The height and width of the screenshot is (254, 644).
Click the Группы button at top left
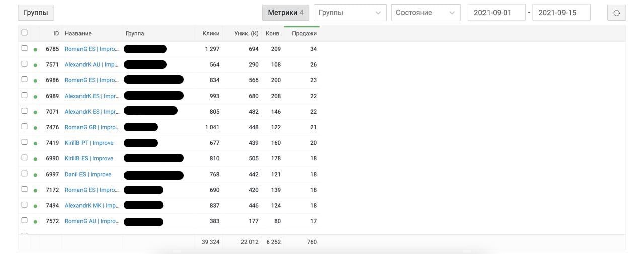tap(36, 13)
